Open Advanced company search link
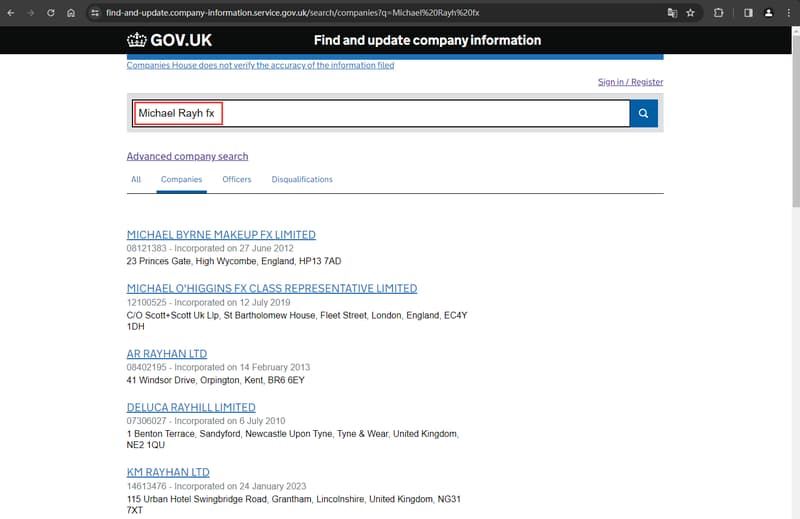Viewport: 800px width, 519px height. click(187, 156)
